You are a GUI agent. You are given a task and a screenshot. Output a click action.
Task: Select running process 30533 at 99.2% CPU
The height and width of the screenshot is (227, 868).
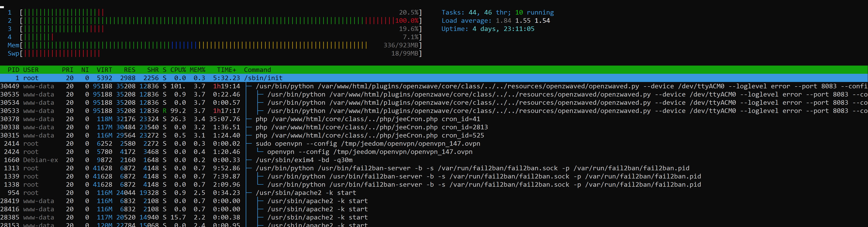[434, 111]
